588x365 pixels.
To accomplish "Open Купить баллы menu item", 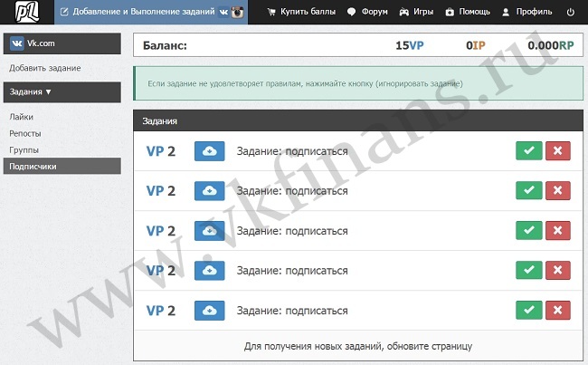I will tap(301, 12).
